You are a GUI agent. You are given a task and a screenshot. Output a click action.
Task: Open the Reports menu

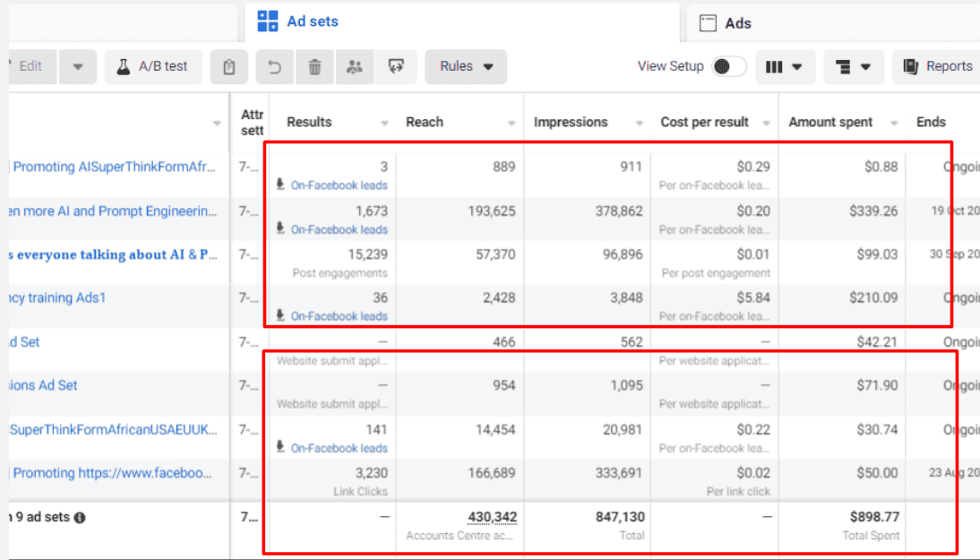(937, 66)
